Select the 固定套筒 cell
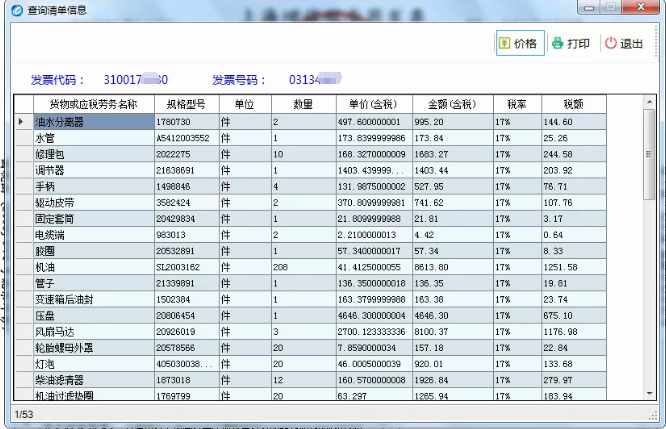 coord(93,219)
